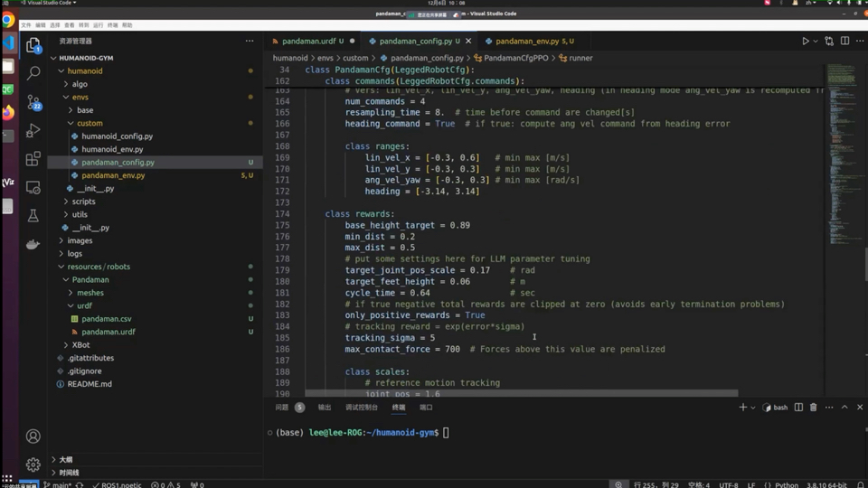This screenshot has width=868, height=488.
Task: Switch to the 问题 (Problems) panel tab
Action: pyautogui.click(x=282, y=408)
